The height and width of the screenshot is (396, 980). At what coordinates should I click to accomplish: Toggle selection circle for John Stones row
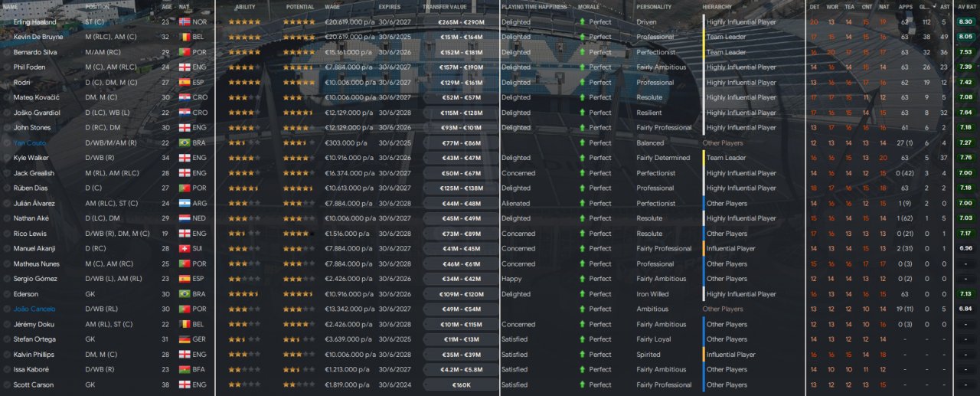click(x=7, y=128)
